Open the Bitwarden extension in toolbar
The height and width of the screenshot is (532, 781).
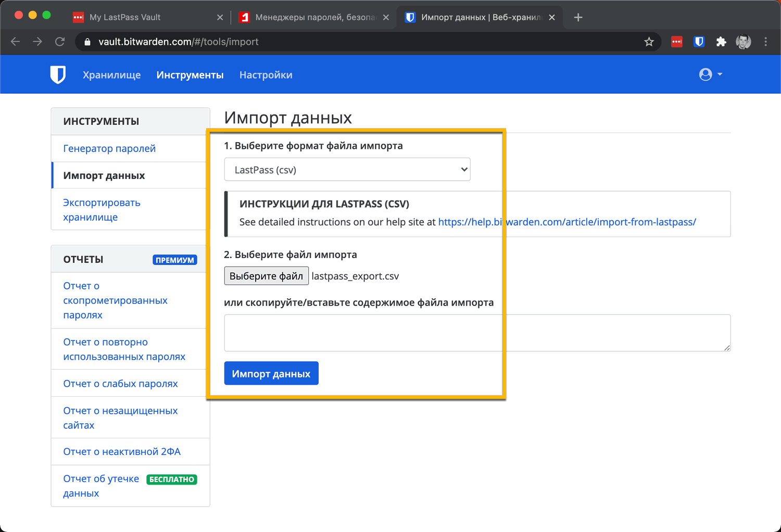pyautogui.click(x=699, y=42)
